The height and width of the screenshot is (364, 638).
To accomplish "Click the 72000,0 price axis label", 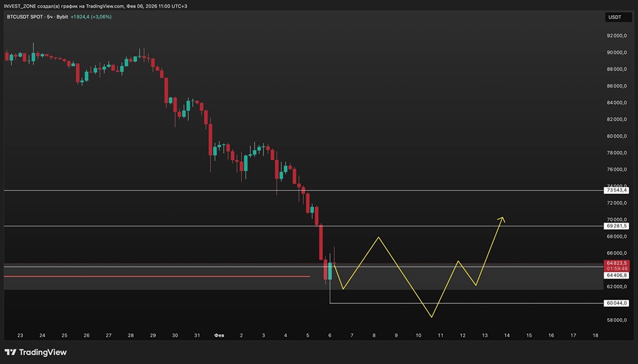I will pyautogui.click(x=617, y=203).
